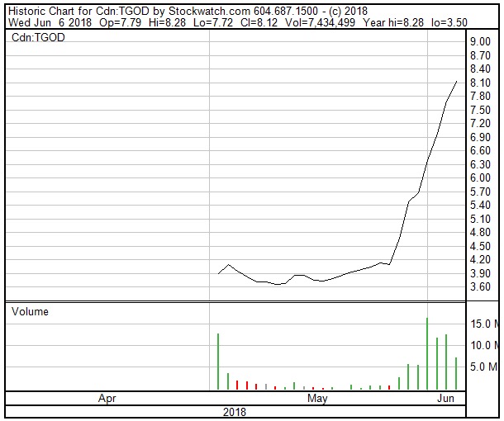
Task: Click the 'Historic Chart for Cdn:TGOD' title line
Action: coord(188,11)
